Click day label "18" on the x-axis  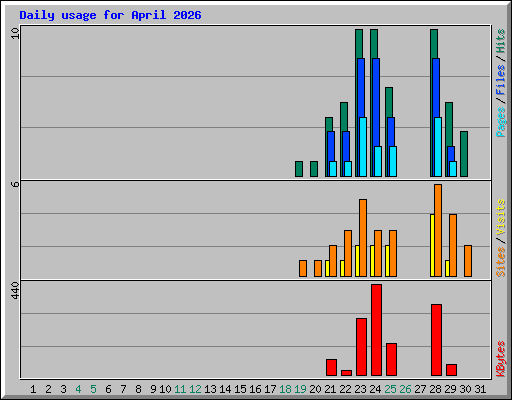pos(285,389)
